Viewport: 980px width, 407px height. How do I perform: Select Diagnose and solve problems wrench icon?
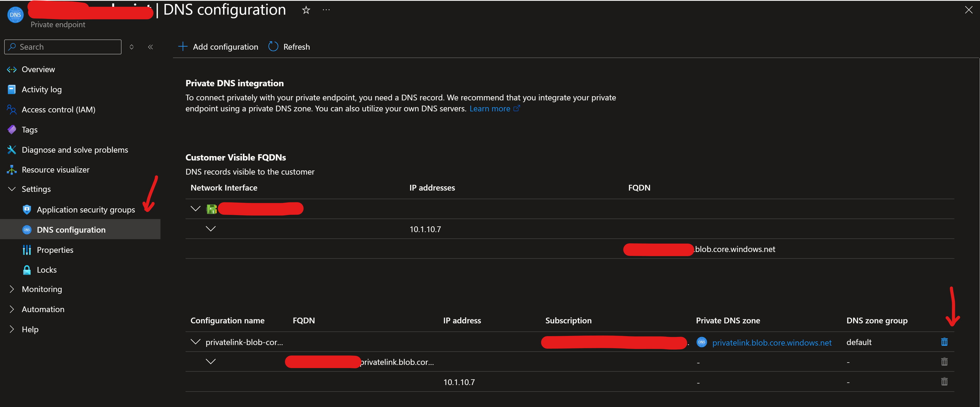pyautogui.click(x=11, y=150)
